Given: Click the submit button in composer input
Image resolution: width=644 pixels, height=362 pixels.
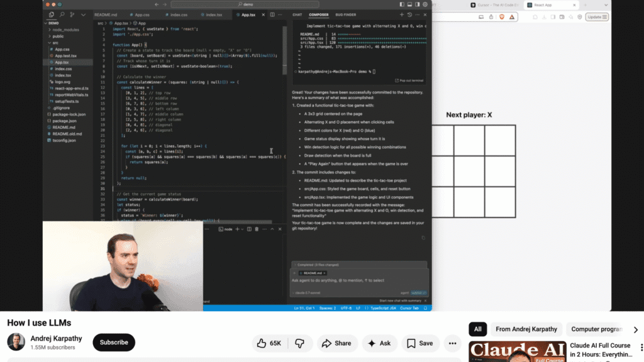Looking at the screenshot, I should pos(419,293).
